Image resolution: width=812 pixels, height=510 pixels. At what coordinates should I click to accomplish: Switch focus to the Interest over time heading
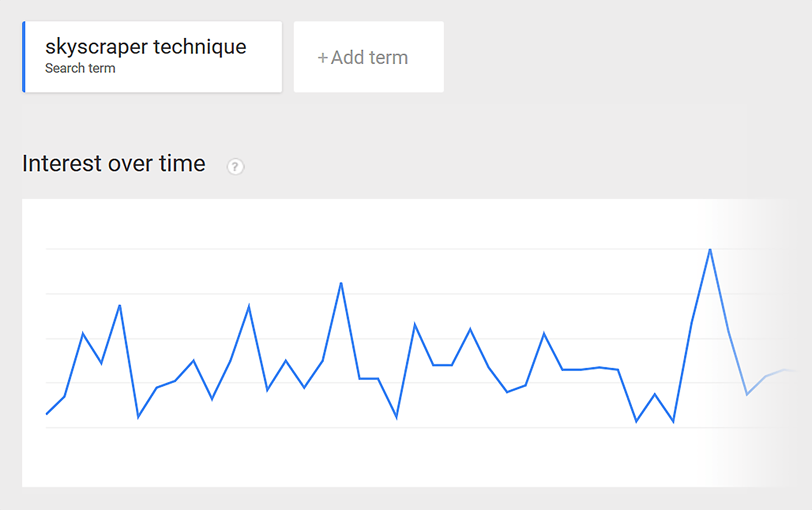coord(113,163)
